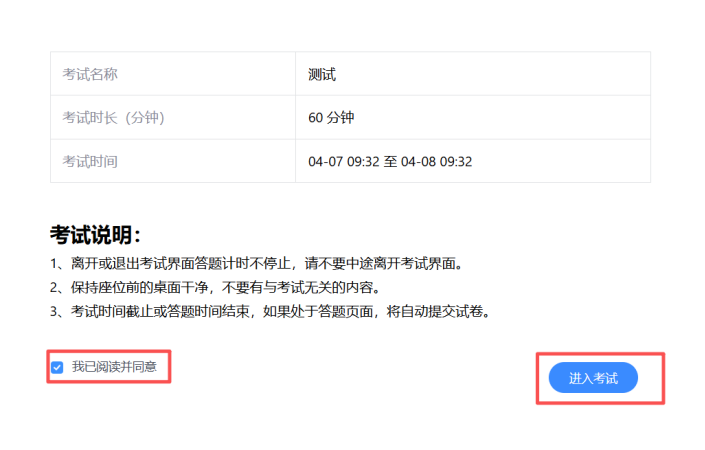Click the 至 separator between exam times
Viewport: 705px width, 450px height.
coord(390,161)
